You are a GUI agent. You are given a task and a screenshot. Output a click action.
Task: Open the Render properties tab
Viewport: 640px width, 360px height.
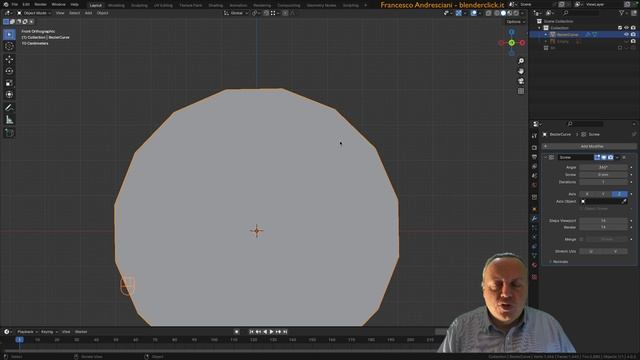tap(534, 147)
